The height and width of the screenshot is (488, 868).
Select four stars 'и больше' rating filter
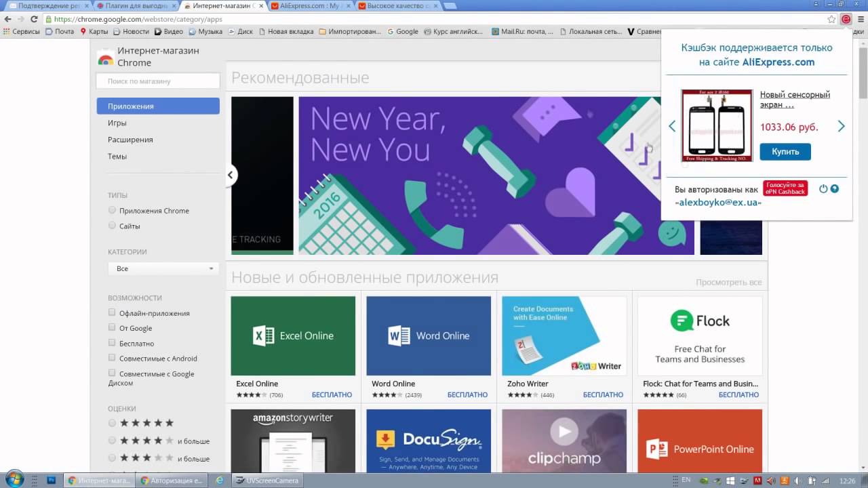click(x=113, y=441)
